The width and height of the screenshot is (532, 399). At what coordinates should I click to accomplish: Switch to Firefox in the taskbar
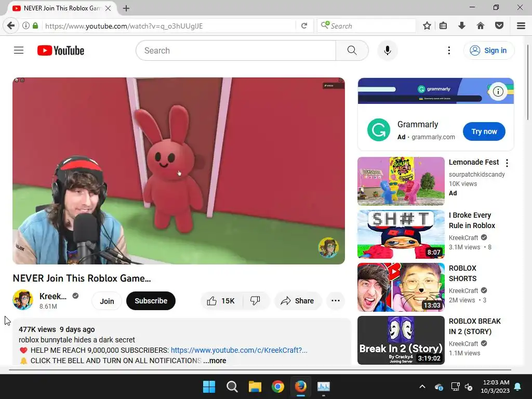pyautogui.click(x=301, y=387)
